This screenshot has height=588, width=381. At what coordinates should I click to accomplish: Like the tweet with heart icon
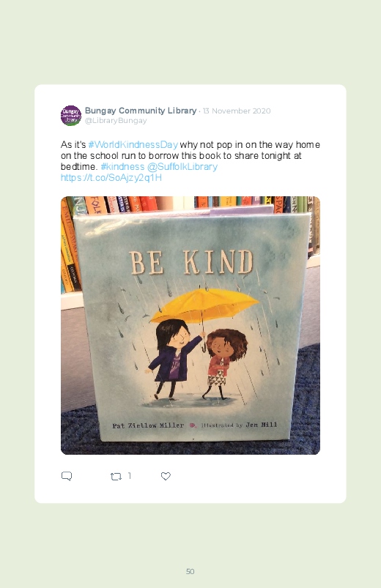pos(166,476)
